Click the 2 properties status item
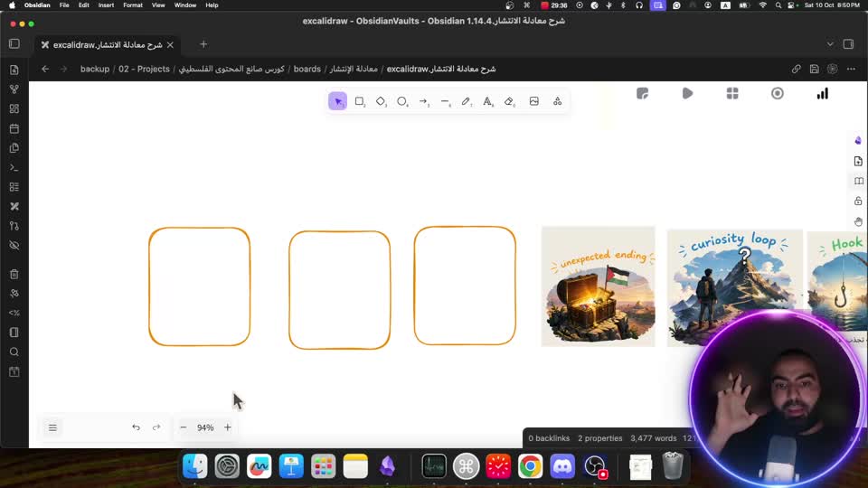This screenshot has height=488, width=868. point(600,438)
